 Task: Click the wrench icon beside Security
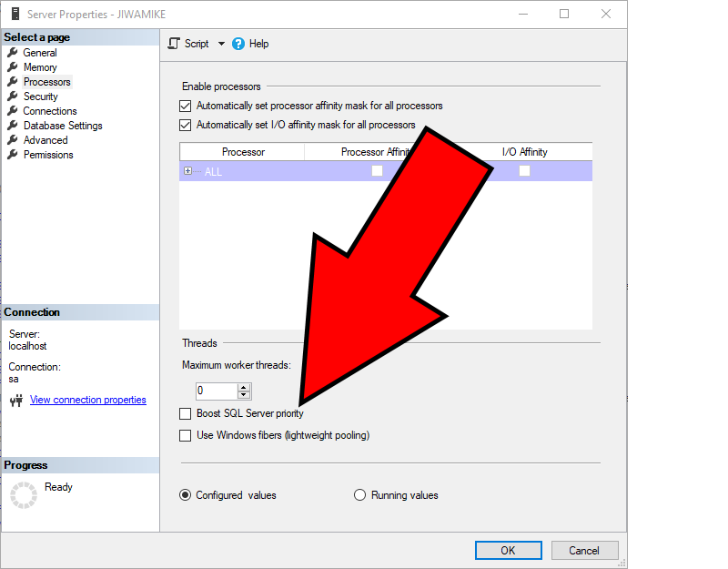point(13,97)
